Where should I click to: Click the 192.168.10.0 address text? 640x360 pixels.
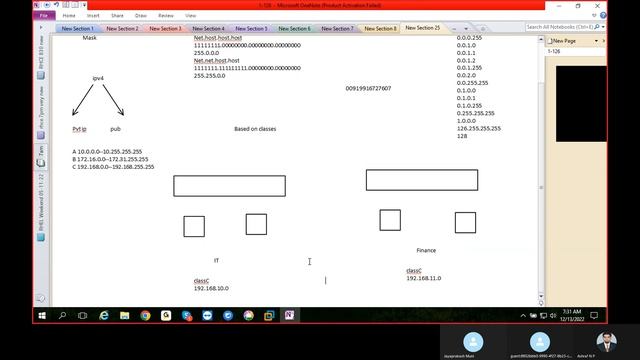coord(211,288)
